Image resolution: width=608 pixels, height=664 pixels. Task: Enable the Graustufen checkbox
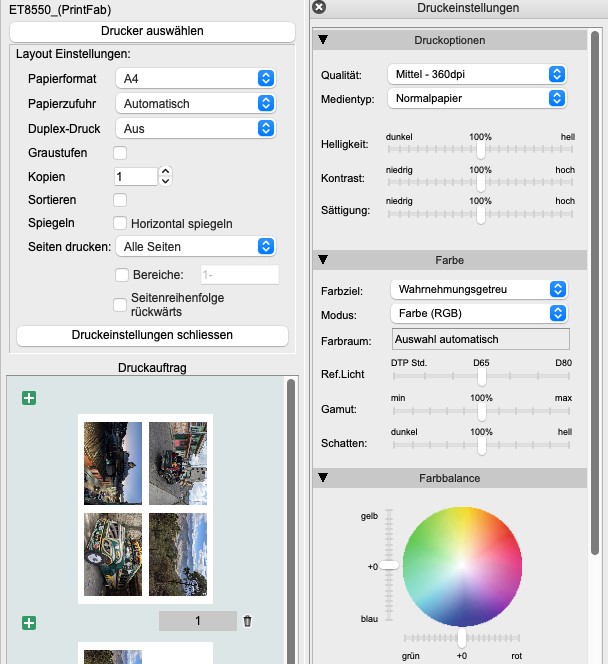120,153
